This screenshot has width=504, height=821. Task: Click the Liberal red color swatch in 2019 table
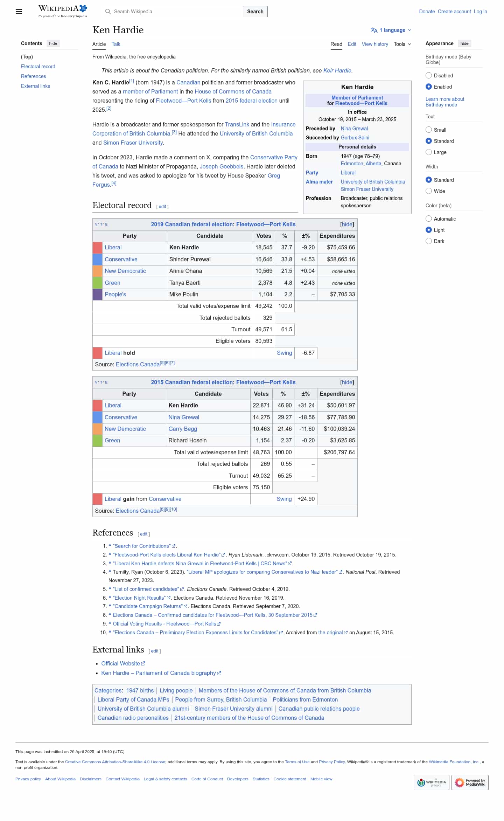[x=97, y=248]
